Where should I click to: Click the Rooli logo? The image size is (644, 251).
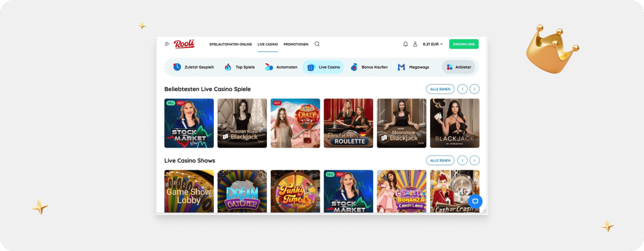(184, 44)
